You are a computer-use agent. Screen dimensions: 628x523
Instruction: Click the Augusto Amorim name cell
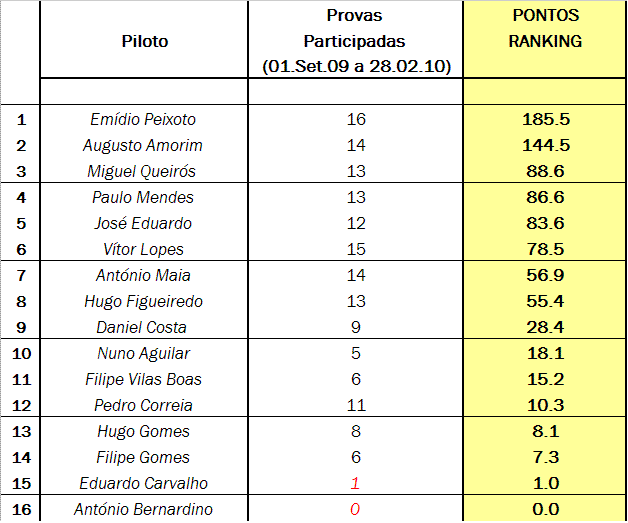click(x=144, y=145)
